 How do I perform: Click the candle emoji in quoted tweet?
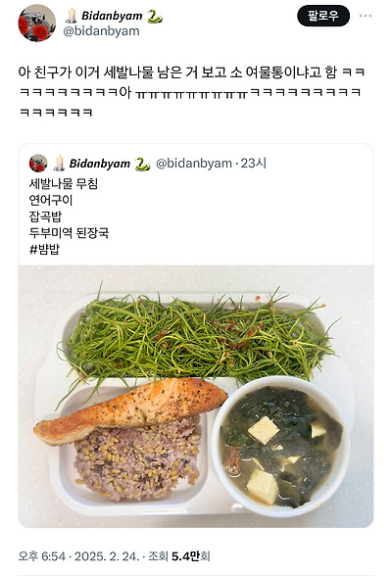(59, 164)
